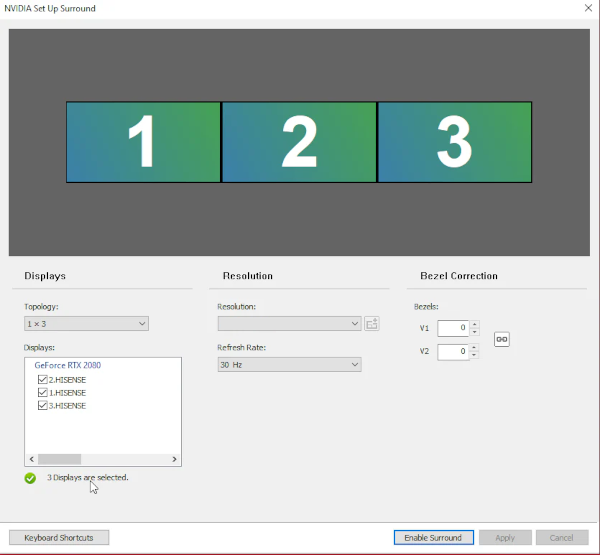Open the Refresh Rate 30 Hz dropdown

289,365
